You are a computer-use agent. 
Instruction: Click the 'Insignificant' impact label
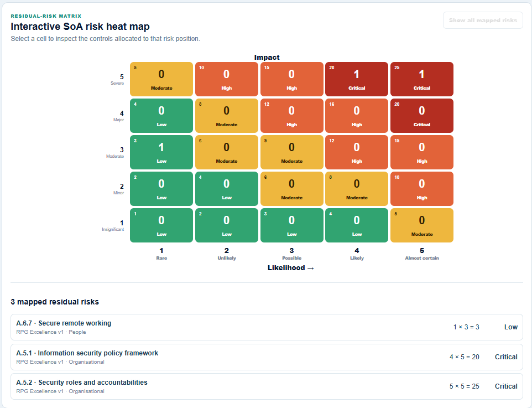(113, 230)
